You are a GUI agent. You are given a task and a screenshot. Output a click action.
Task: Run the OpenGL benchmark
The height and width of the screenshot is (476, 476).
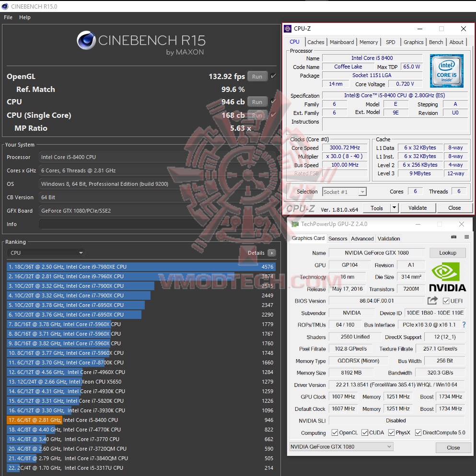pyautogui.click(x=257, y=77)
